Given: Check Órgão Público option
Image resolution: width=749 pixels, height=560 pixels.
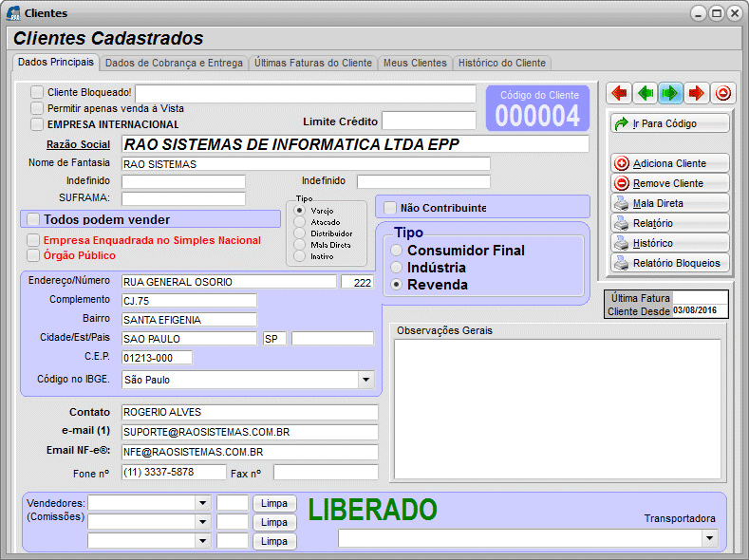Looking at the screenshot, I should tap(33, 255).
